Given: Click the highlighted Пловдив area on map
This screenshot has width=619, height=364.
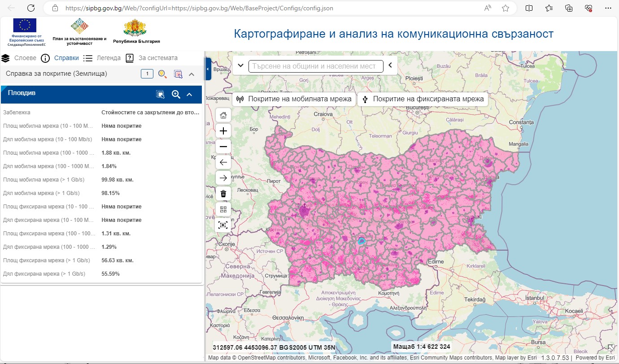Looking at the screenshot, I should click(362, 241).
